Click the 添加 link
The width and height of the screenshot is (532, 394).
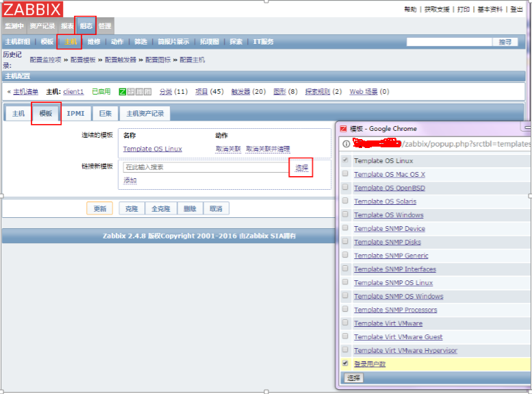point(130,180)
